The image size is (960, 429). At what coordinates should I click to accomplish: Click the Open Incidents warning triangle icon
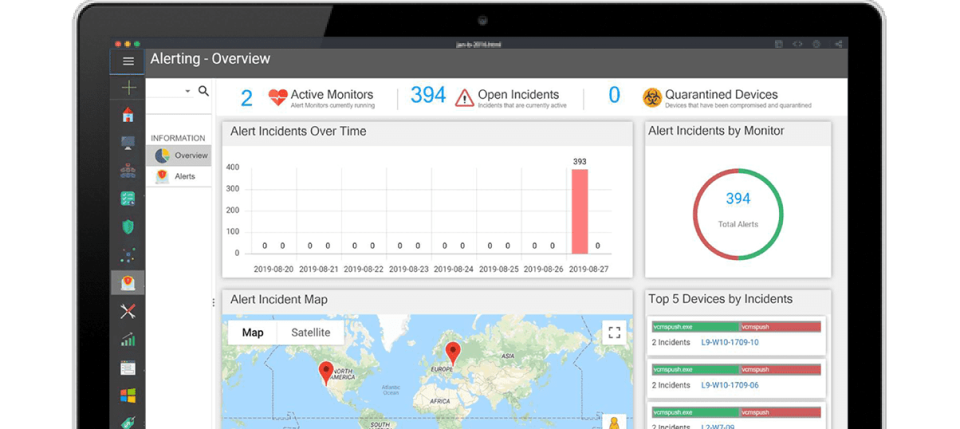pyautogui.click(x=465, y=97)
